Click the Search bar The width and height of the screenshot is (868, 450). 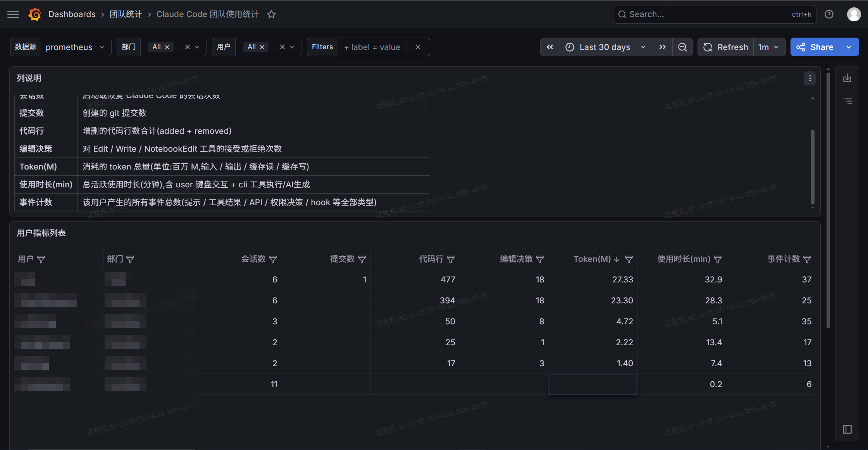(715, 14)
